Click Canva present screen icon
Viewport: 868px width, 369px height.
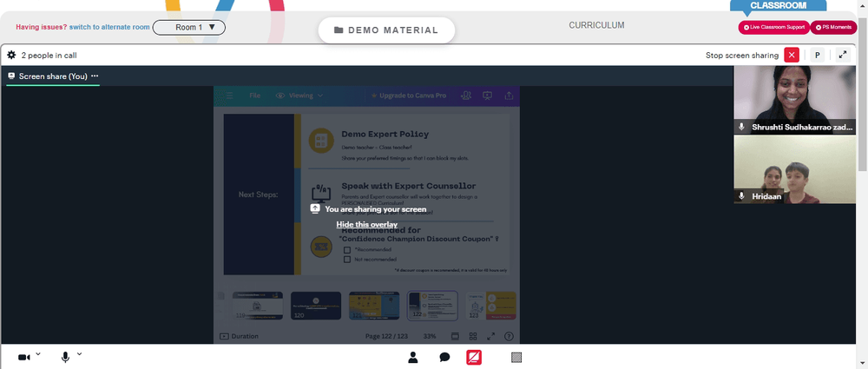[487, 96]
